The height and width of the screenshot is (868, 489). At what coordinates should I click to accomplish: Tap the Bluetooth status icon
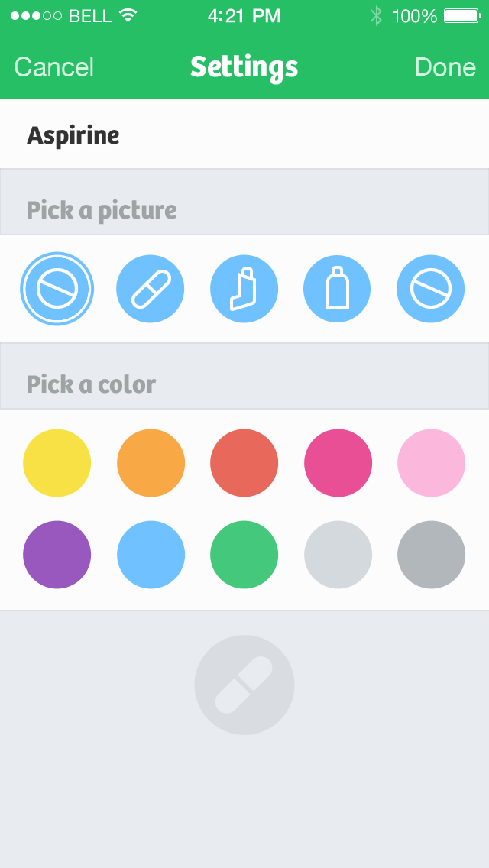[x=375, y=16]
